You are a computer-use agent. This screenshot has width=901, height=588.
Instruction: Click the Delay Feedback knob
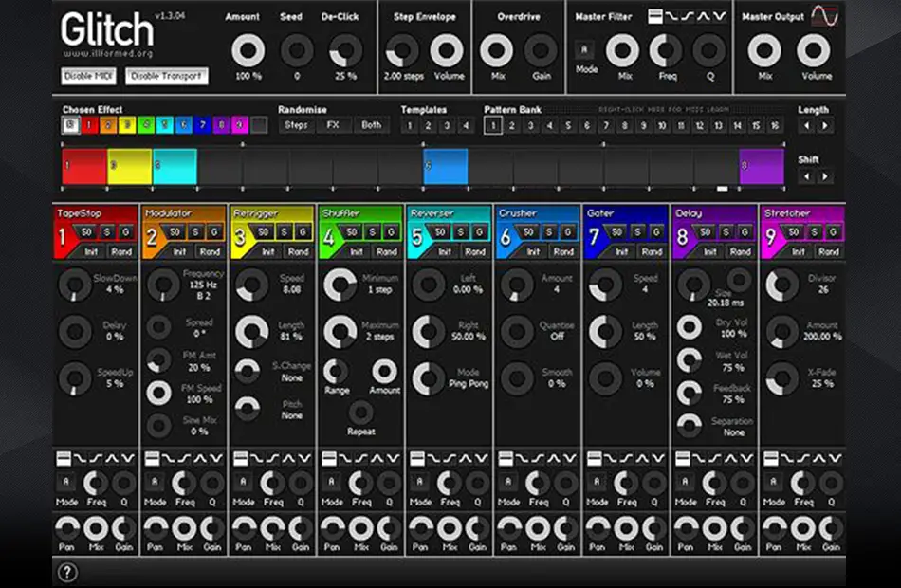[690, 393]
